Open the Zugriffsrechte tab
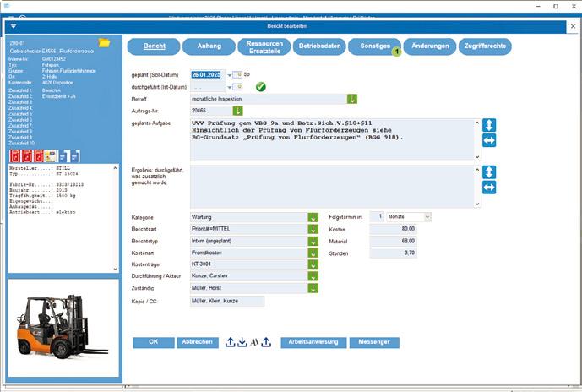Screen dimensions: 582x392 (485, 46)
